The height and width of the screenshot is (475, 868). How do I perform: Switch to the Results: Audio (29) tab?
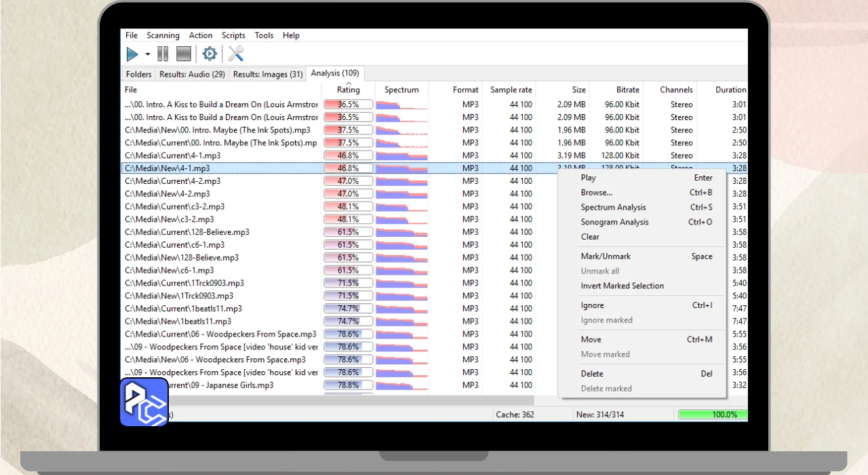point(192,74)
